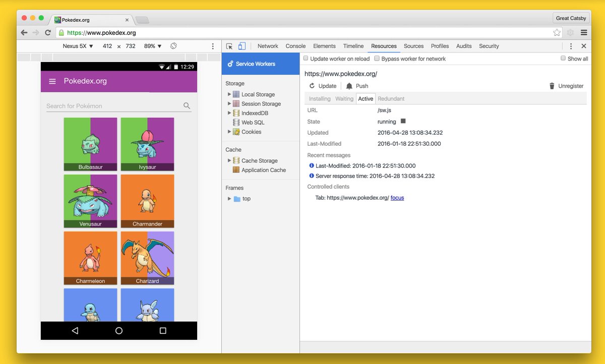This screenshot has width=605, height=364.
Task: Click the green padlock security icon
Action: (62, 33)
